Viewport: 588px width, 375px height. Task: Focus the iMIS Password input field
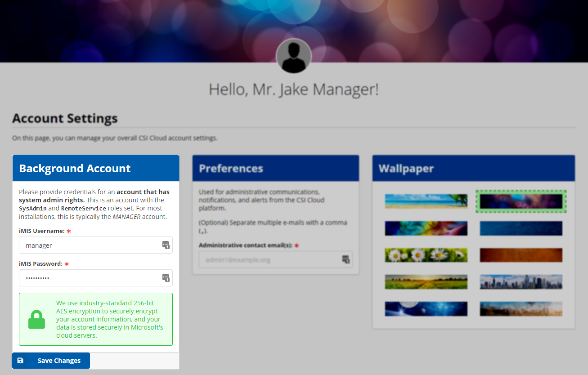pos(90,278)
